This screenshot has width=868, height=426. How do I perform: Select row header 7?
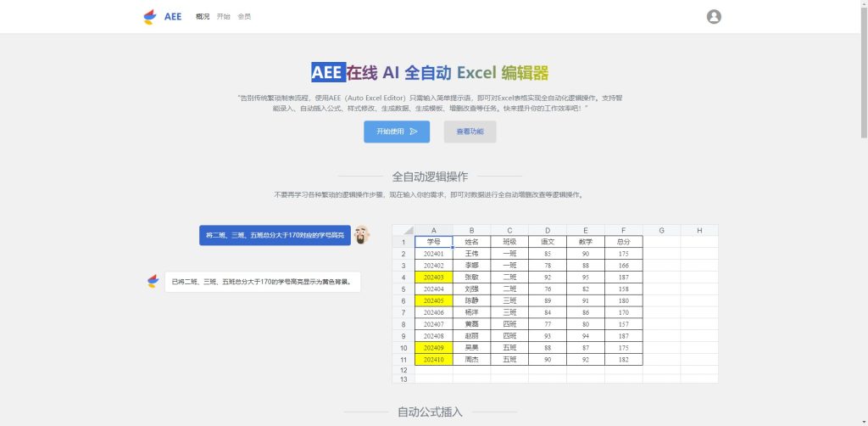(x=403, y=312)
